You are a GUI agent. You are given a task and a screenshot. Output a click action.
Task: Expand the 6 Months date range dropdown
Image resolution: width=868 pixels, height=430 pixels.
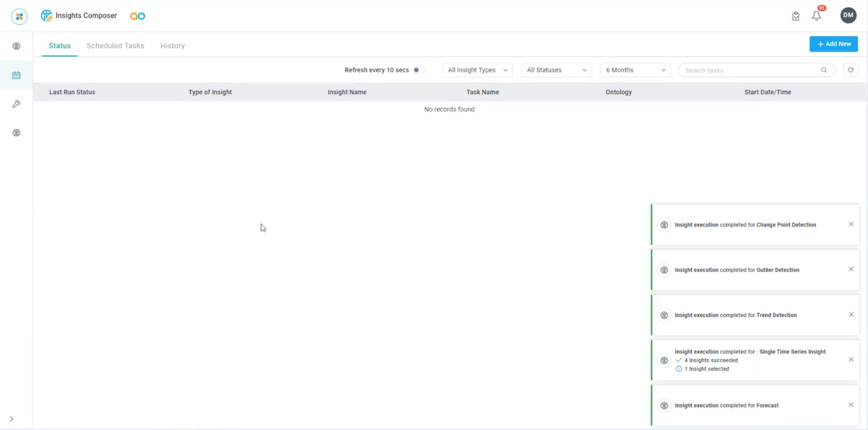635,70
